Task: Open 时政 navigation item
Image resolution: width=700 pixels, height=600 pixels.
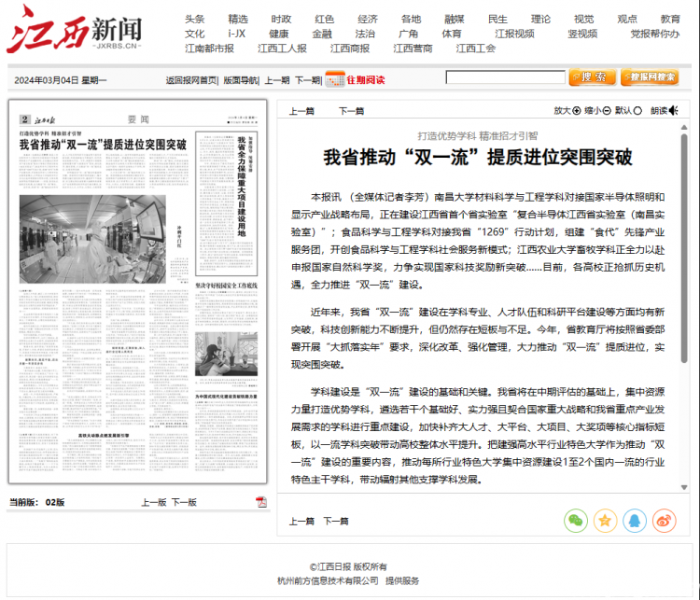Action: (x=281, y=20)
